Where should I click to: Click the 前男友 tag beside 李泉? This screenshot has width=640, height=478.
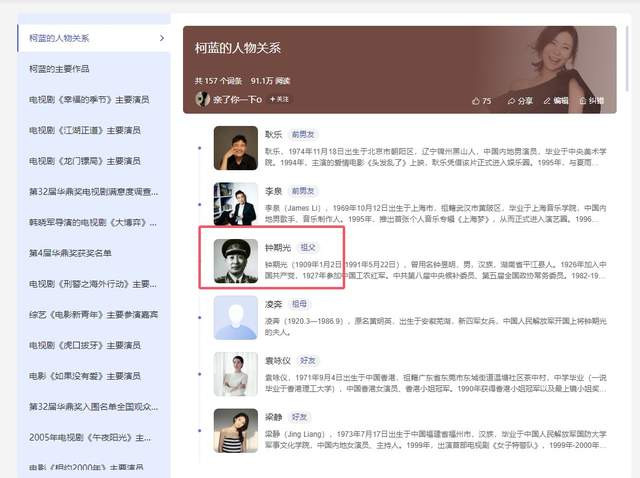pos(303,191)
